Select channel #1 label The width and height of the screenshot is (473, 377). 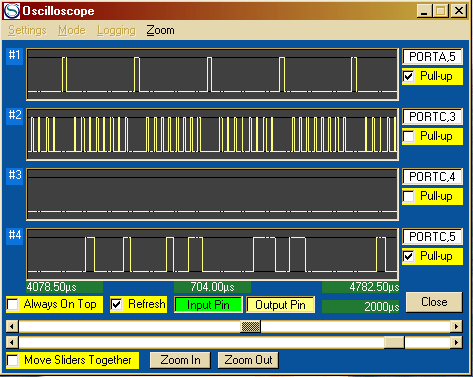click(15, 55)
